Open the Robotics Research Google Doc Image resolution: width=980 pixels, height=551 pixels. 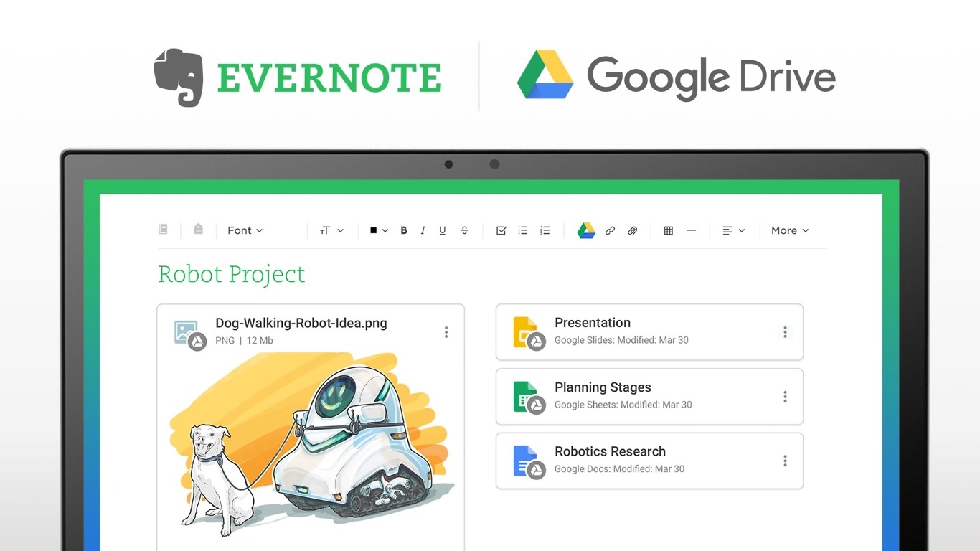tap(610, 452)
